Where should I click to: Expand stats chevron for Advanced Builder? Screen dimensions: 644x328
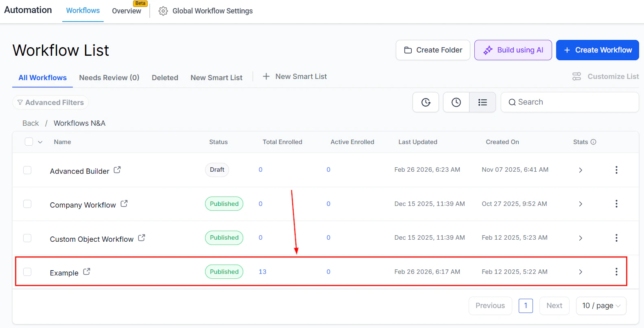point(581,170)
